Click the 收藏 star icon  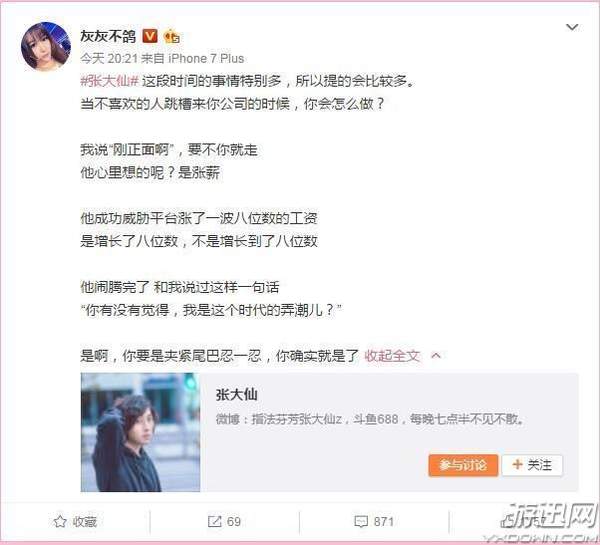pyautogui.click(x=60, y=521)
